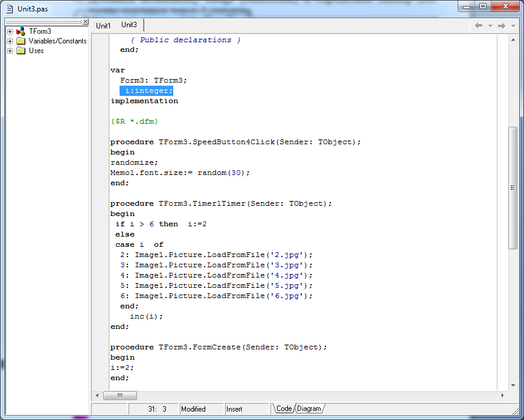Click the Insert mode status entry

(247, 409)
